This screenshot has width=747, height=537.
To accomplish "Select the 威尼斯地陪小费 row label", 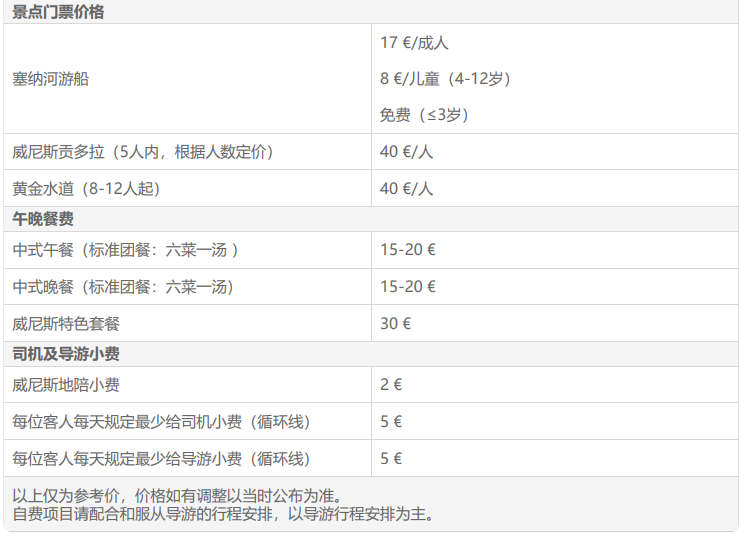I will pyautogui.click(x=66, y=385).
